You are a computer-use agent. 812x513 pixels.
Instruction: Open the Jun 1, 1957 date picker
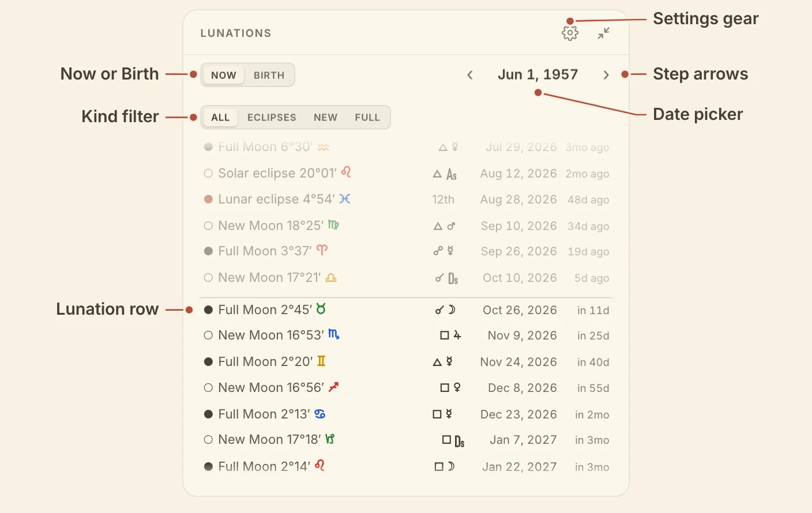pos(537,74)
